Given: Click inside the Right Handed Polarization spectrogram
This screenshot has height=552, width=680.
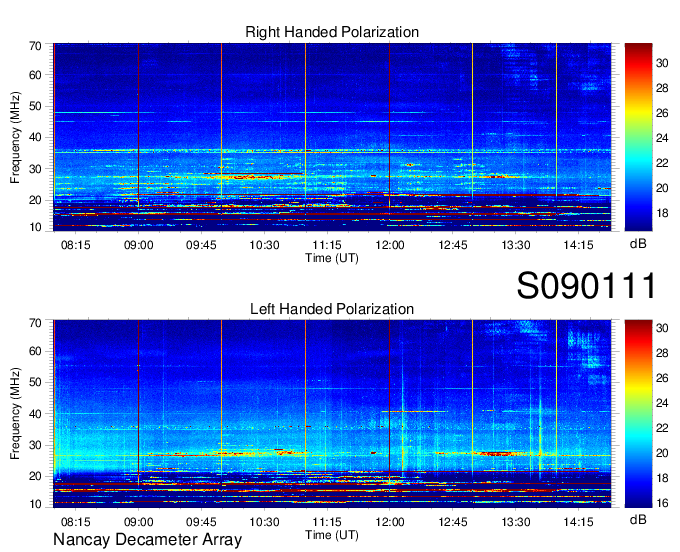Looking at the screenshot, I should coord(332,137).
